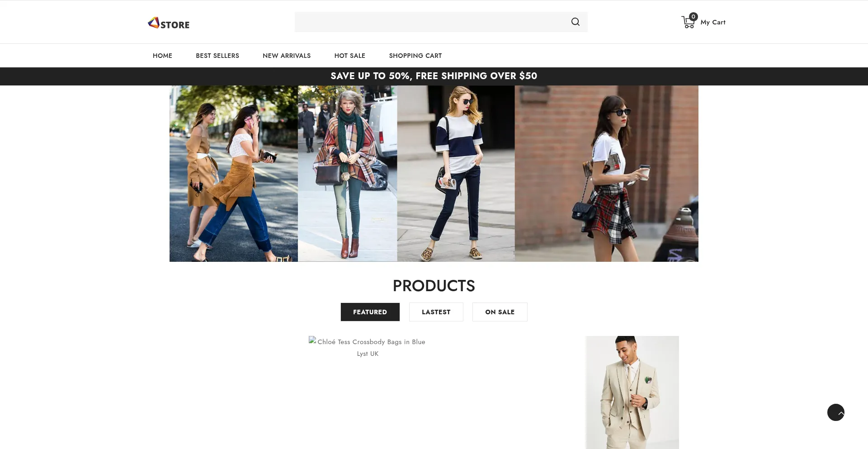Image resolution: width=868 pixels, height=449 pixels.
Task: Show the On Sale products tab
Action: coord(500,312)
